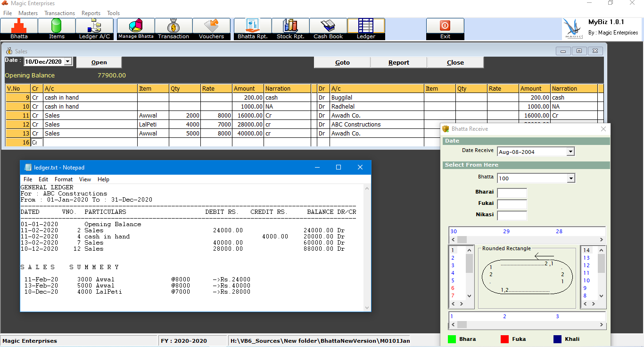Restore the Sales child window

[x=579, y=51]
